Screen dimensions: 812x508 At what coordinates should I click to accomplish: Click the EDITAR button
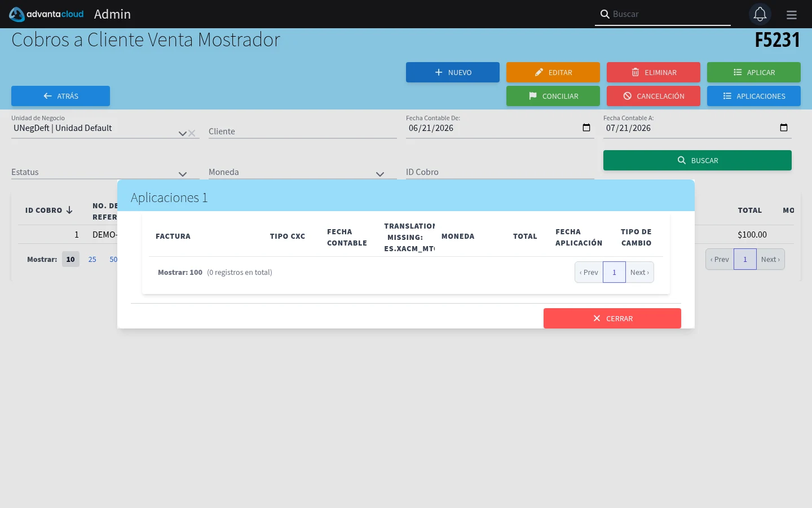(x=553, y=72)
